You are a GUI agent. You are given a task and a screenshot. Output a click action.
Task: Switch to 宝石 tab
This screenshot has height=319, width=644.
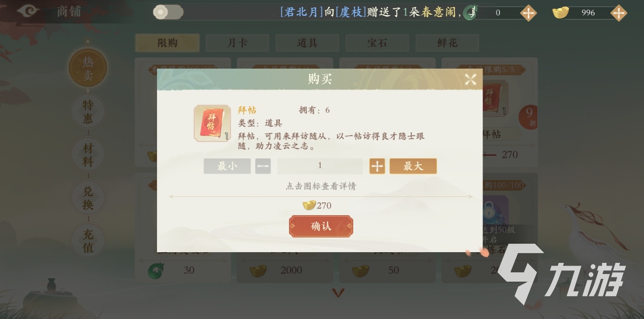pos(377,43)
